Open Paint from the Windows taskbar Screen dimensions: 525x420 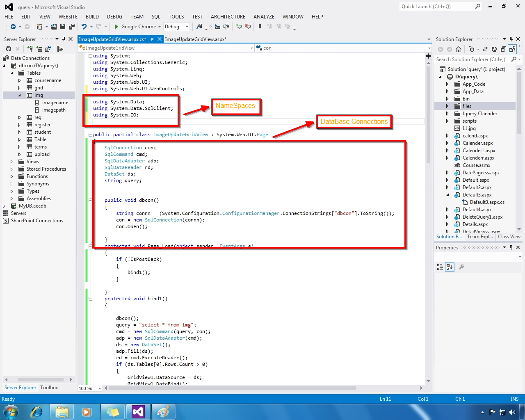tap(163, 411)
